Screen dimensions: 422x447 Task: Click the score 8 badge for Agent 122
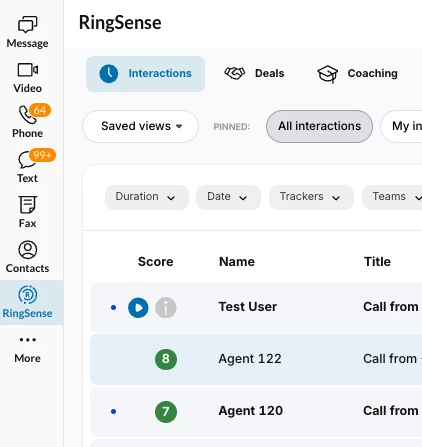click(x=166, y=359)
